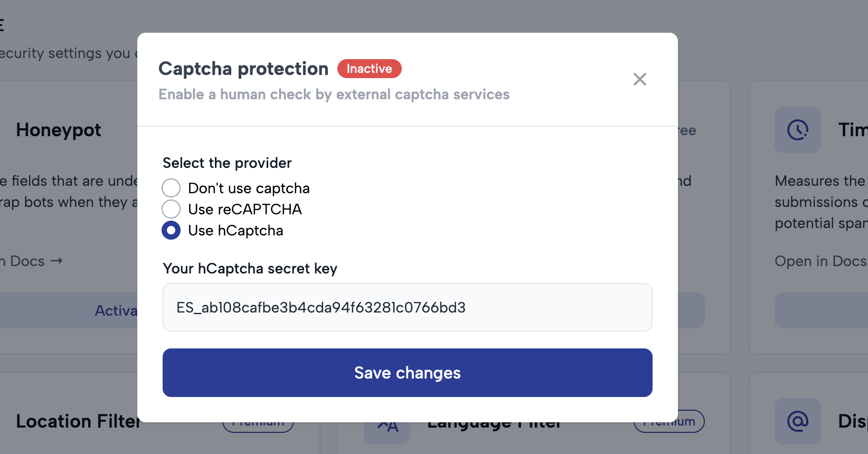Screen dimensions: 868x454
Task: Click the hCaptcha secret key field
Action: click(x=407, y=307)
